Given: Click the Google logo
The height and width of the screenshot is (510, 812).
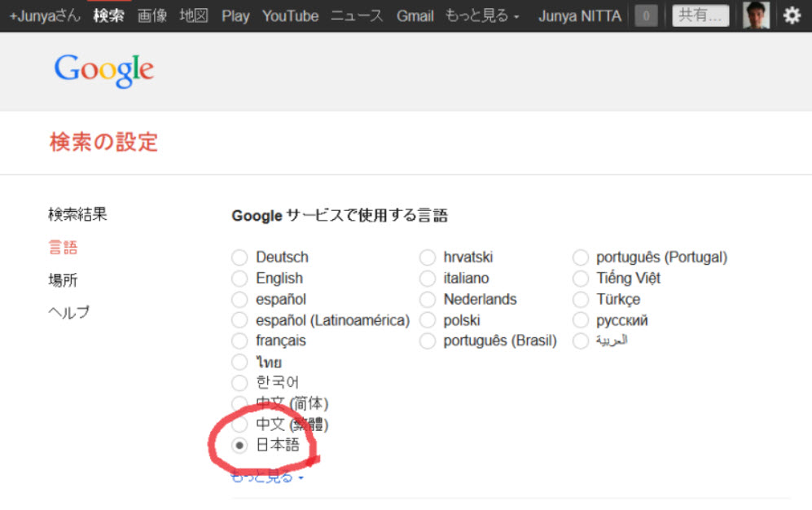Looking at the screenshot, I should [x=104, y=71].
